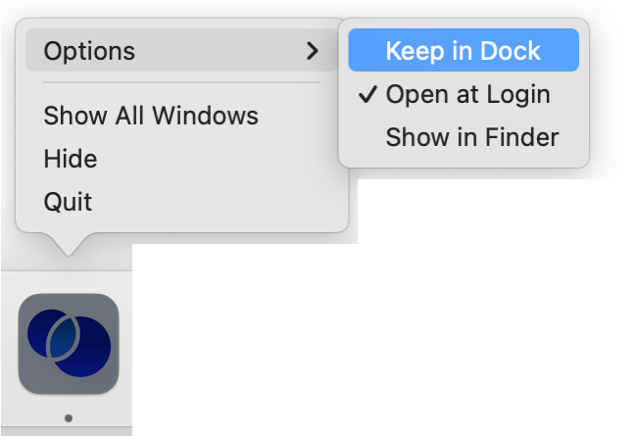Click the running indicator dot under Dock icon
This screenshot has height=440, width=634.
[68, 418]
